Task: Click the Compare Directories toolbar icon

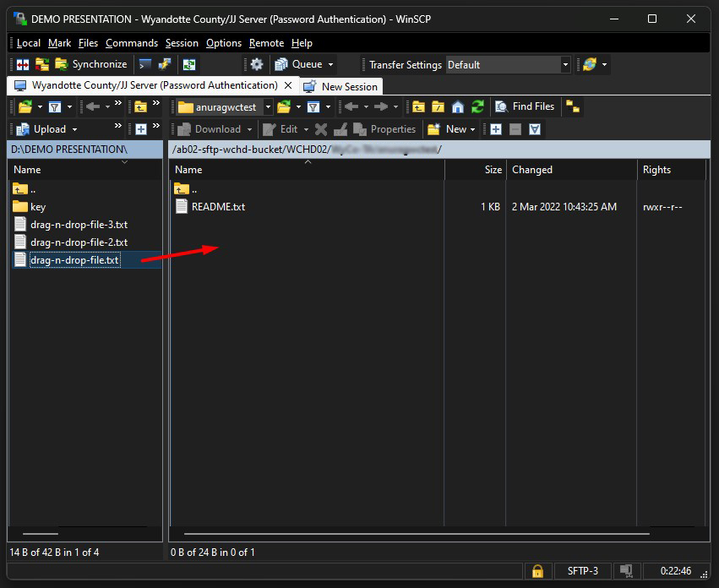Action: [23, 65]
